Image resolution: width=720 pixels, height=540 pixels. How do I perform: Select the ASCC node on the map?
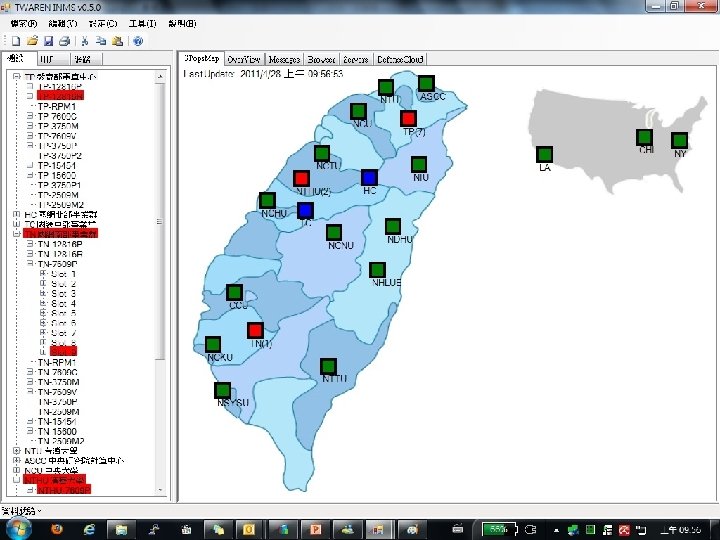click(426, 84)
